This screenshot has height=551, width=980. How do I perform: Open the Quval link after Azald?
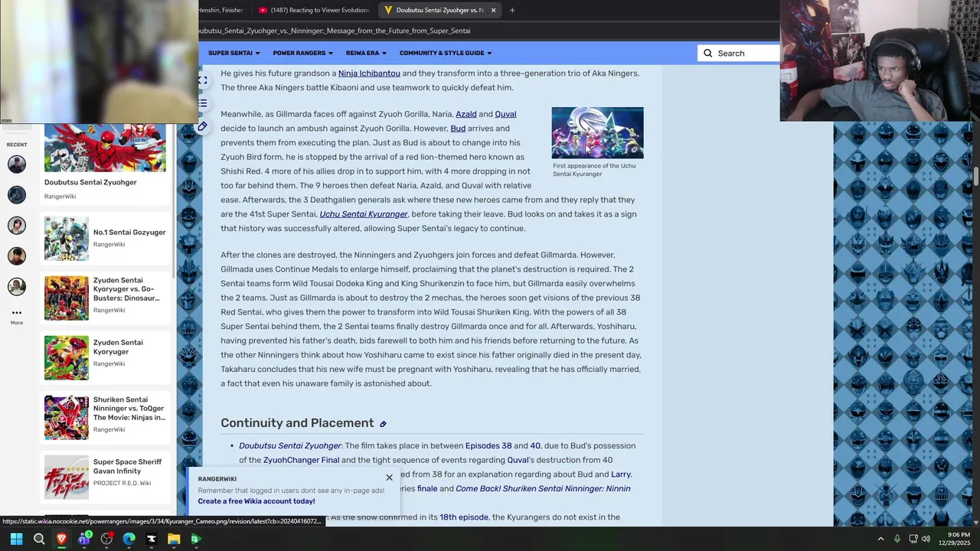pos(505,114)
